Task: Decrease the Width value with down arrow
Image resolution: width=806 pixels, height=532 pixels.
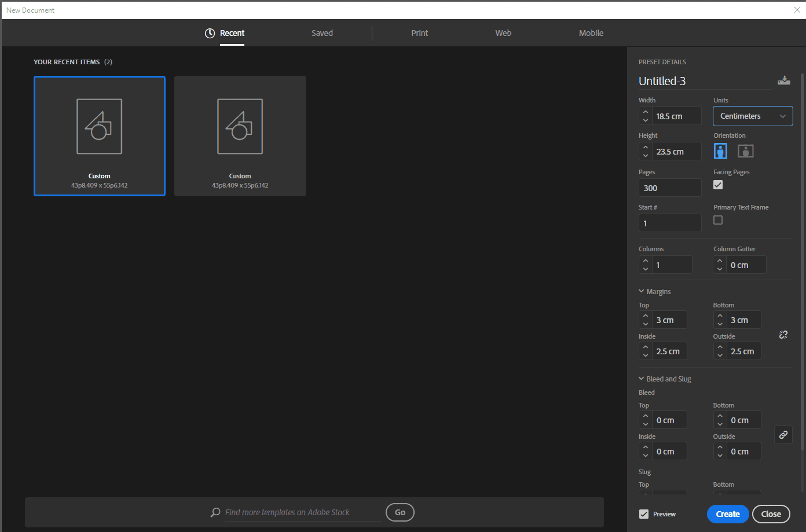Action: pos(646,120)
